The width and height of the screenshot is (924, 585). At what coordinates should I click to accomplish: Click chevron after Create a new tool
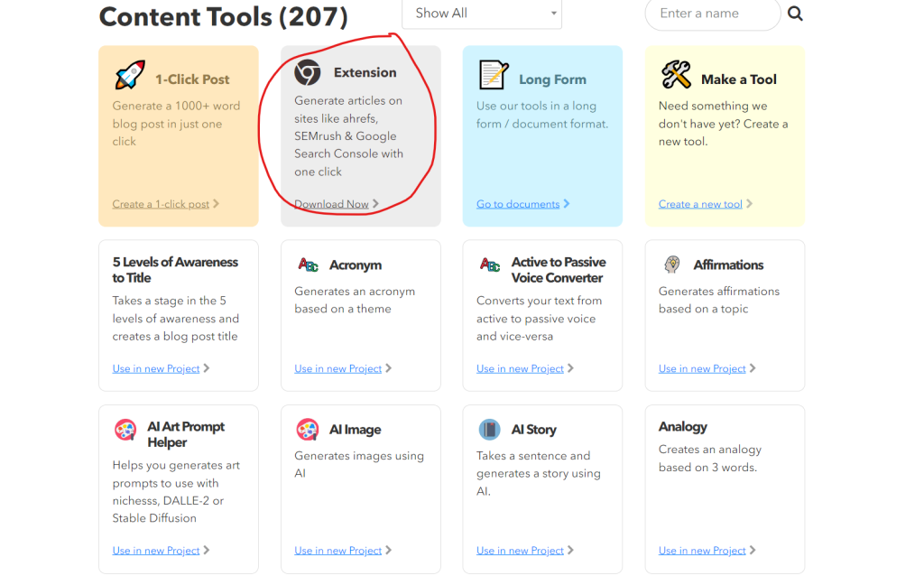750,203
